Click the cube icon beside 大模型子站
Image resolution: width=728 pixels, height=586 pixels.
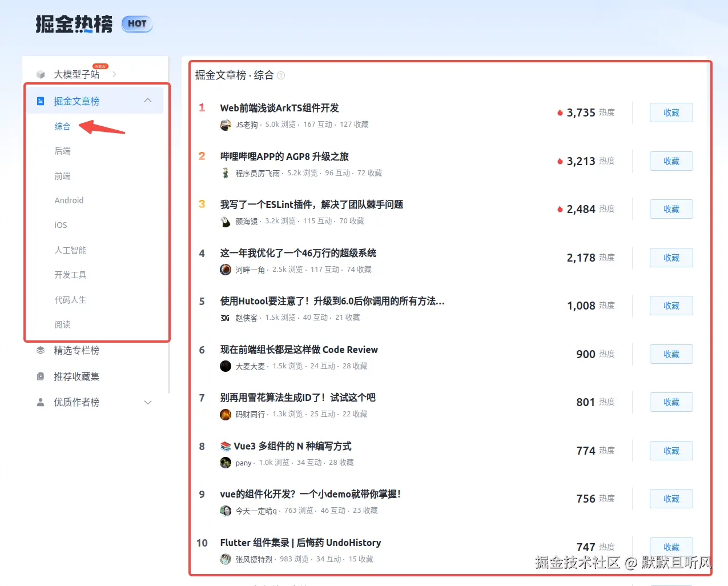[x=41, y=74]
